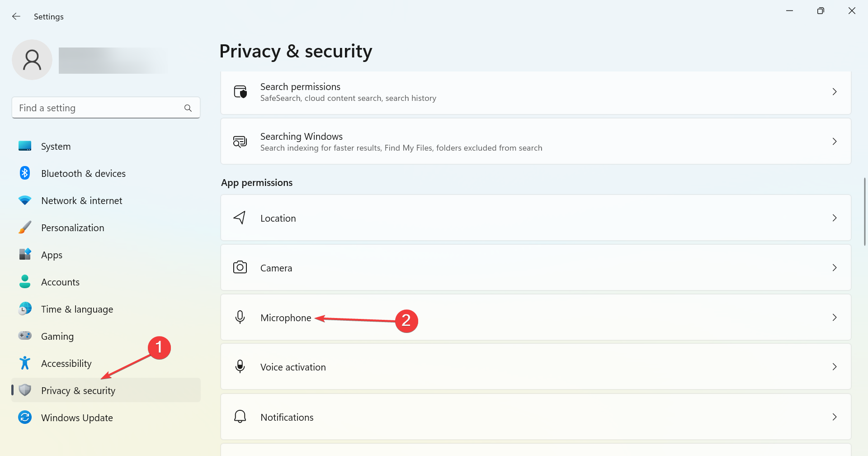
Task: Click the Network & internet Wi-Fi icon
Action: (x=25, y=200)
